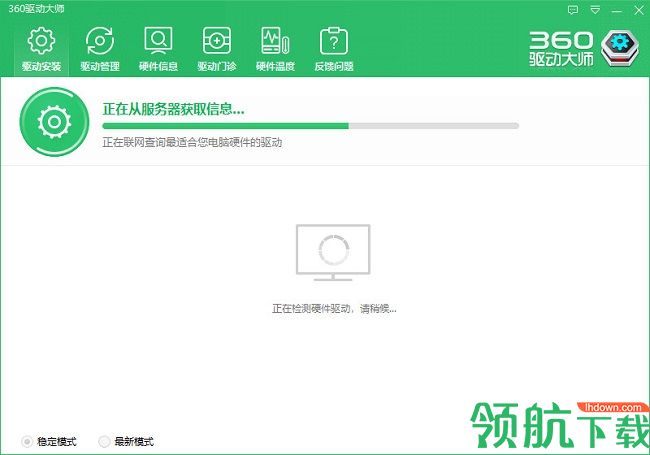Go to the 驱动门诊 tab

[x=217, y=49]
